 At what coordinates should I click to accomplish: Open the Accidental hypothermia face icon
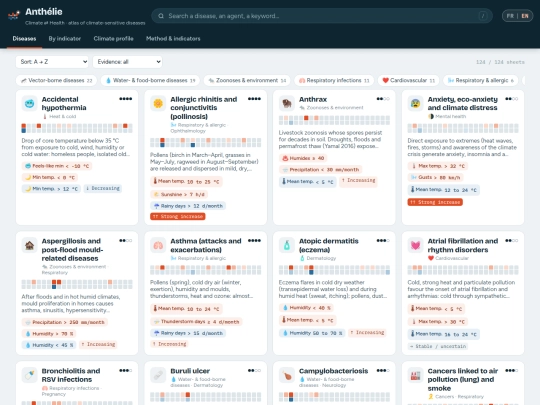point(30,103)
